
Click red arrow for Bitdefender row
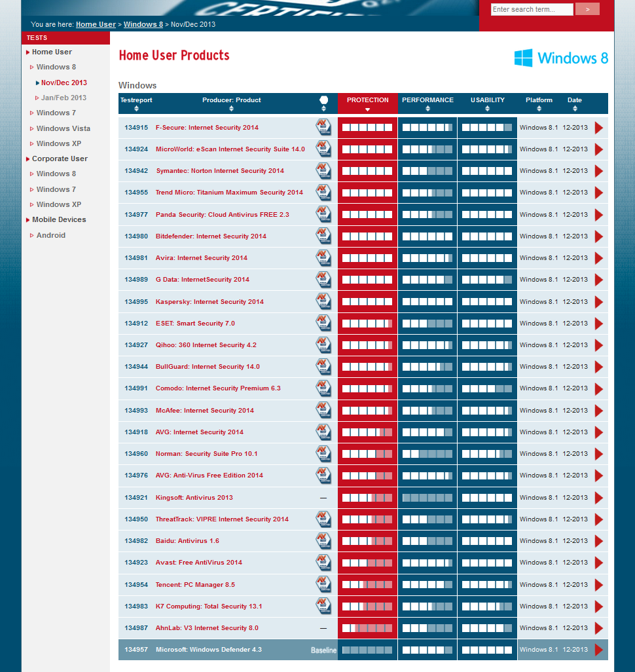[598, 236]
